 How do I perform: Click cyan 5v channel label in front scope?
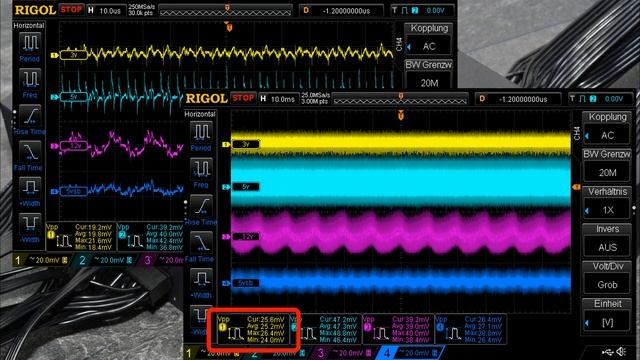coord(246,187)
